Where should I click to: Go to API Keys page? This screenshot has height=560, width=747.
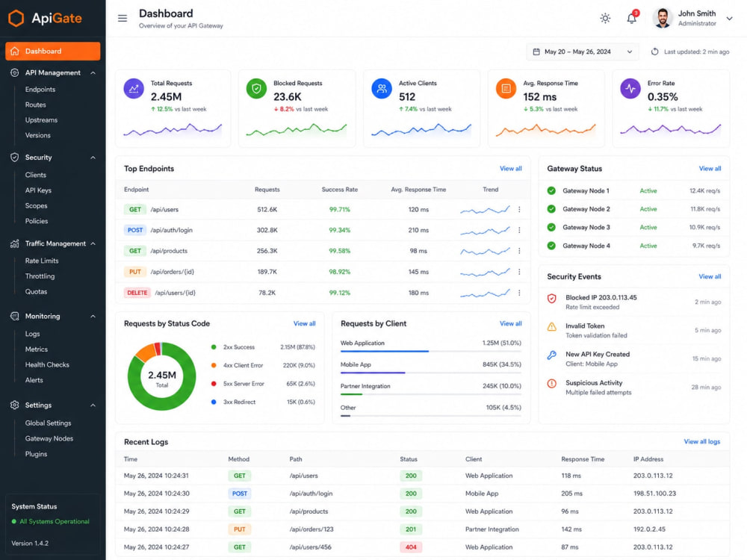tap(38, 190)
